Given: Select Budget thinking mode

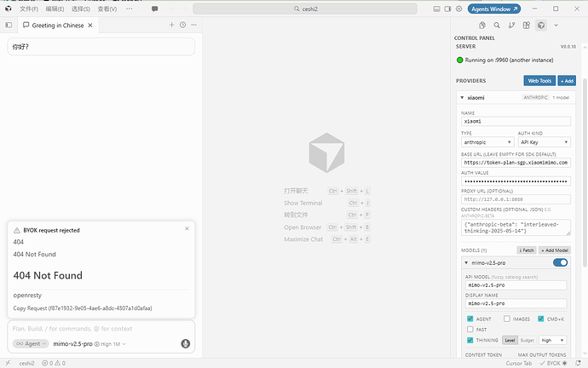Looking at the screenshot, I should (x=527, y=340).
